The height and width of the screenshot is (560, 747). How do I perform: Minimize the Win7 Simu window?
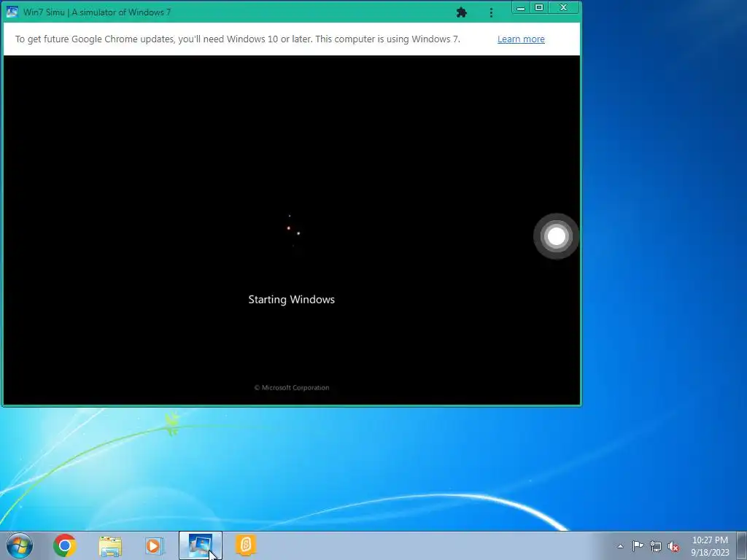[x=521, y=7]
